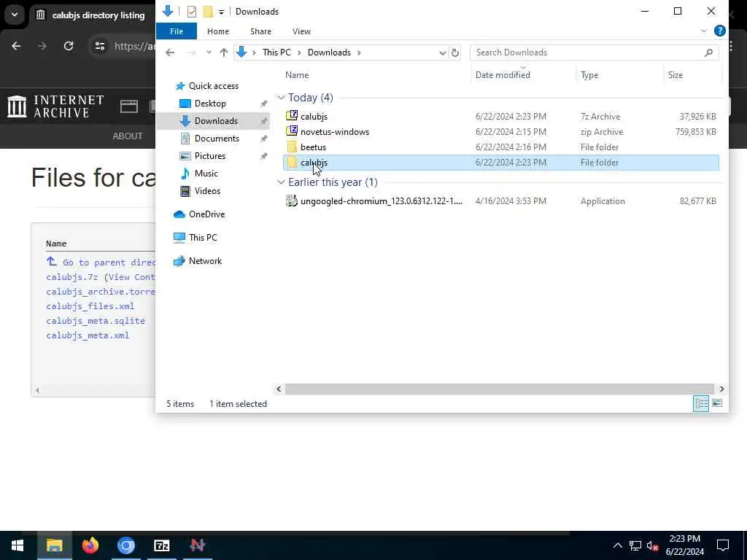The image size is (747, 560).
Task: Collapse the Today (4) group
Action: click(x=281, y=98)
